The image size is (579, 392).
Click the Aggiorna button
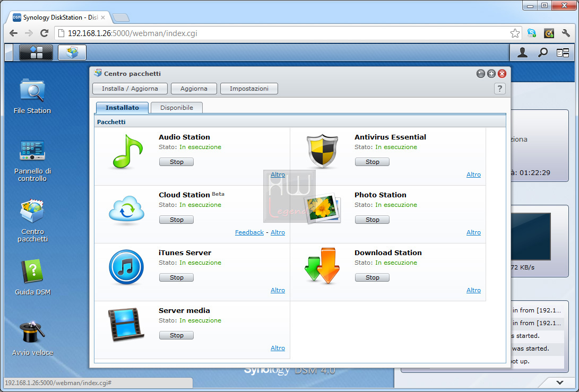[194, 89]
